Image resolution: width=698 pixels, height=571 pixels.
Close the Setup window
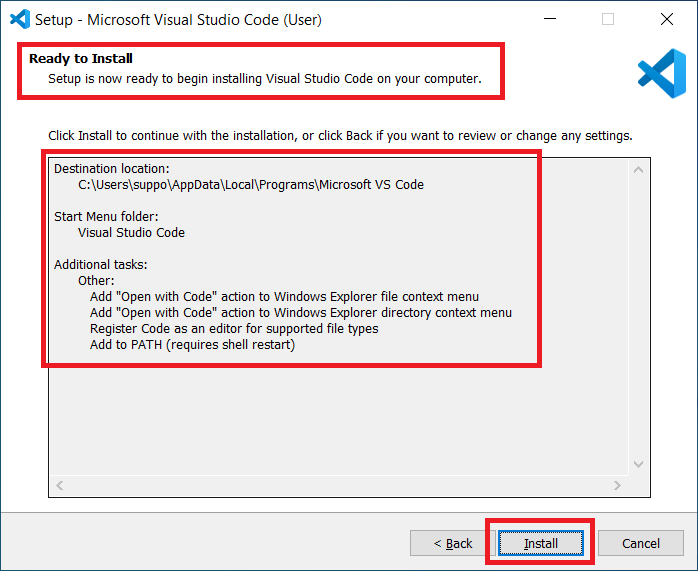pos(667,19)
